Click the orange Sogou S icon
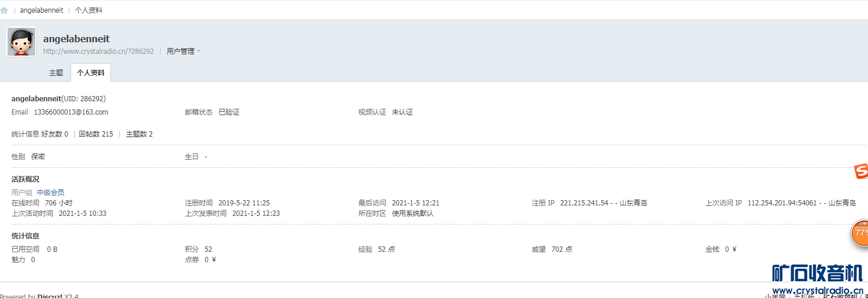The image size is (868, 298). pos(862,171)
